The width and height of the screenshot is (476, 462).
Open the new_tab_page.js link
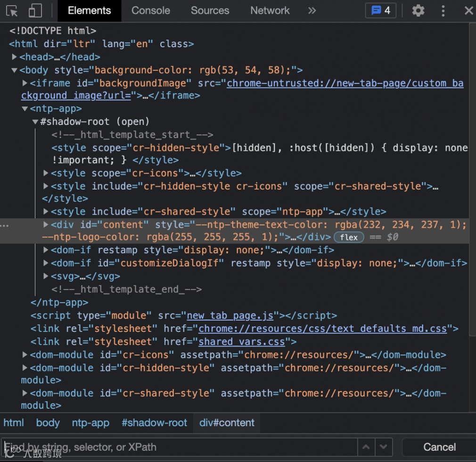(x=230, y=315)
